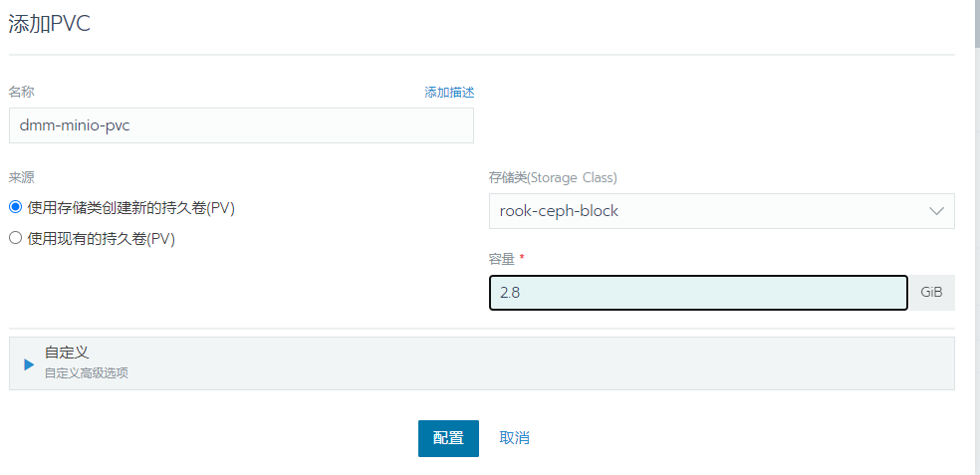
Task: Click the 容量 required field label
Action: pyautogui.click(x=502, y=258)
